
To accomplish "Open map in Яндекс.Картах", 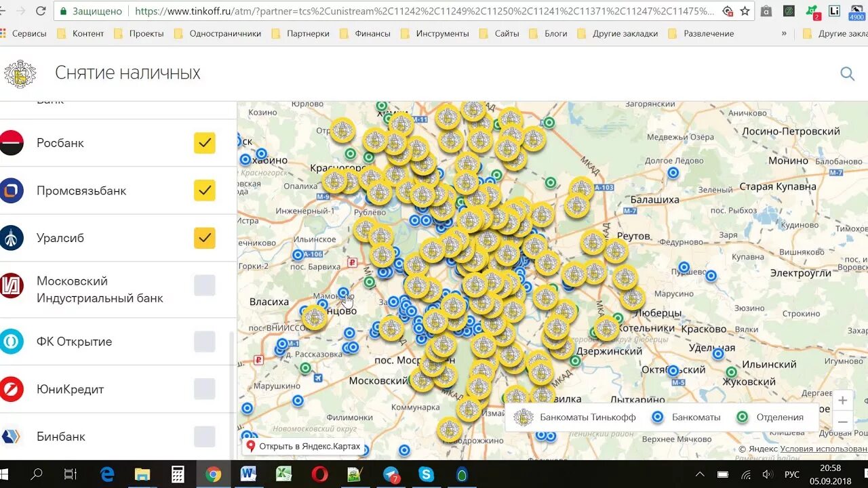I will coord(303,446).
